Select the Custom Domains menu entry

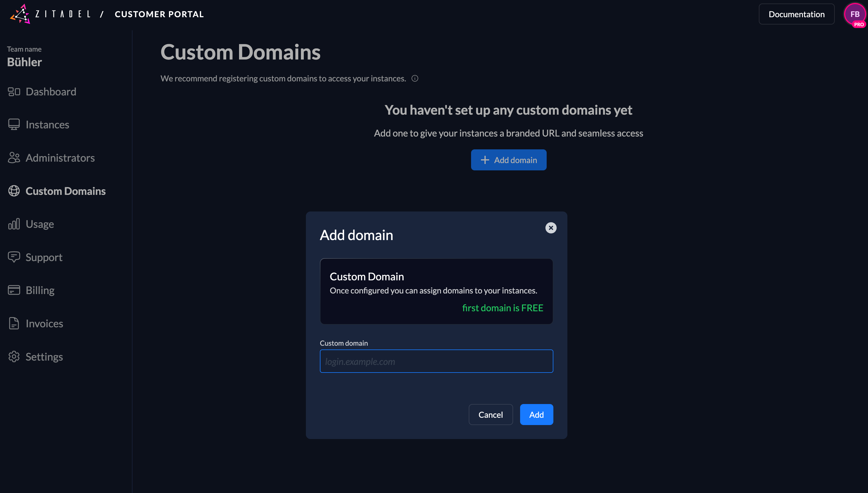[65, 190]
